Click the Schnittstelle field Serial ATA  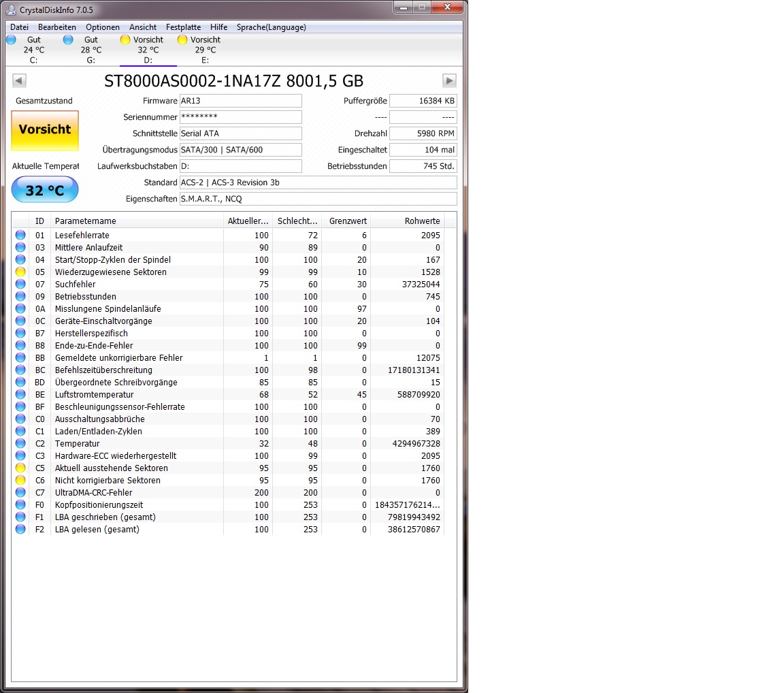tap(240, 133)
